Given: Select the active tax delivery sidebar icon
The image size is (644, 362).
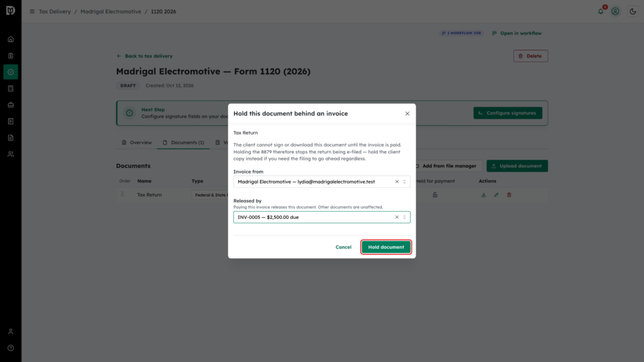Looking at the screenshot, I should coord(11,72).
